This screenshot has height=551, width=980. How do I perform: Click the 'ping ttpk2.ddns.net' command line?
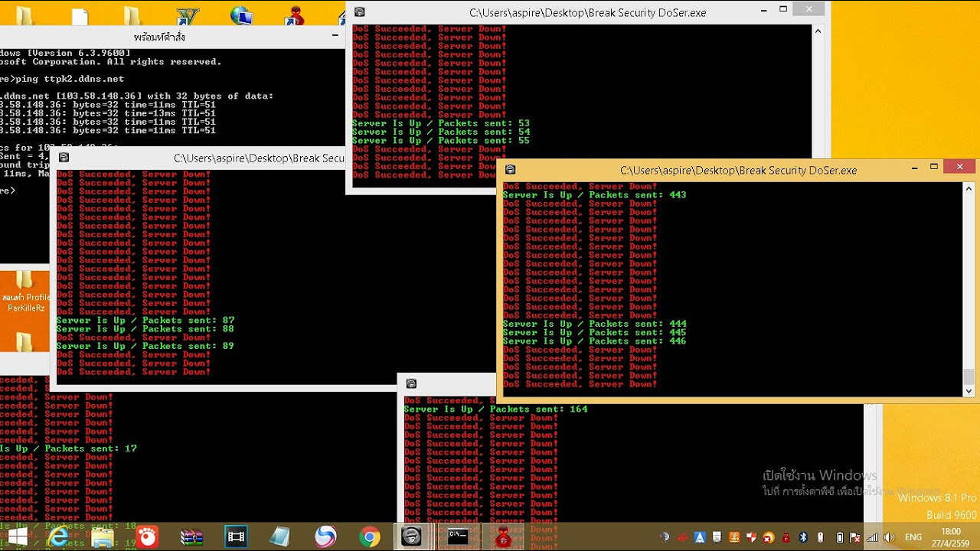(62, 79)
